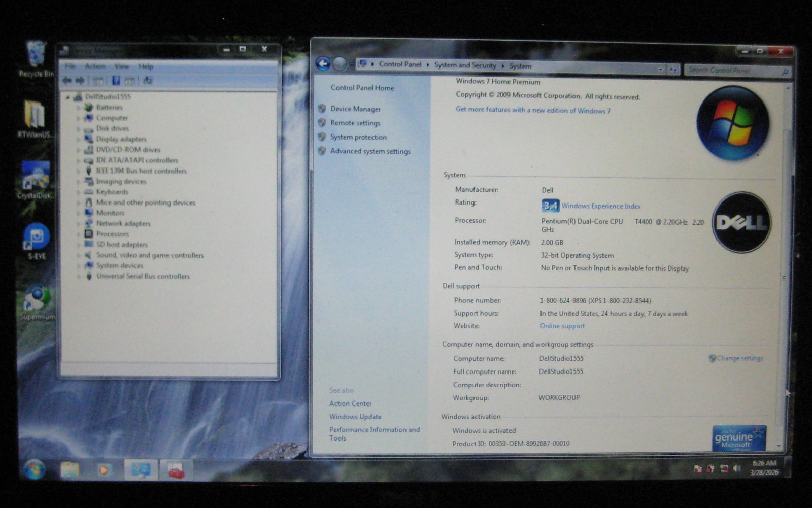Open Performance Information and Tools link
This screenshot has width=812, height=508.
(x=375, y=434)
